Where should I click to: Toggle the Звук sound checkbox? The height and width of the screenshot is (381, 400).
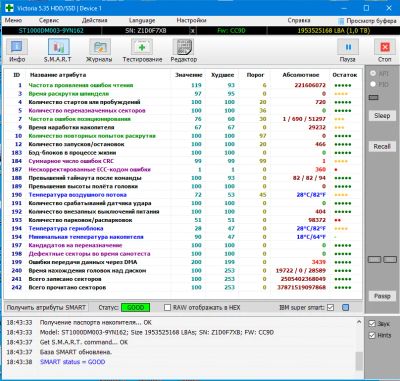point(372,324)
